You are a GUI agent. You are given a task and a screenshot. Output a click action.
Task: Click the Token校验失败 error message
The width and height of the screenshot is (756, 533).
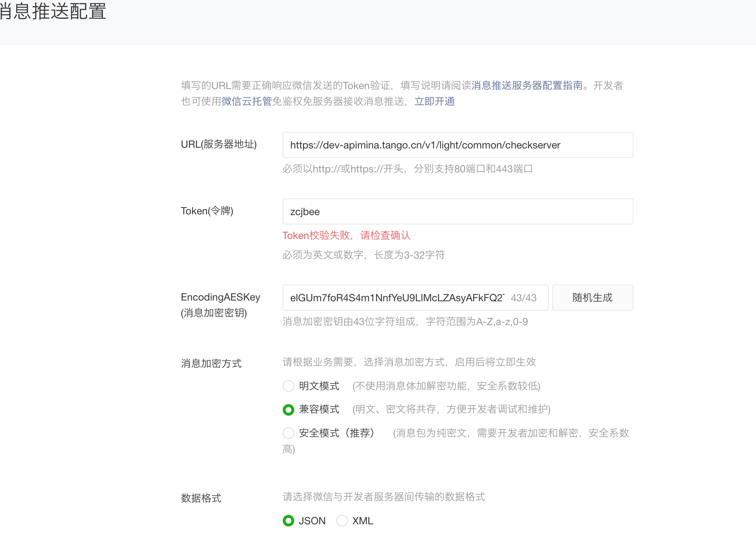[346, 235]
